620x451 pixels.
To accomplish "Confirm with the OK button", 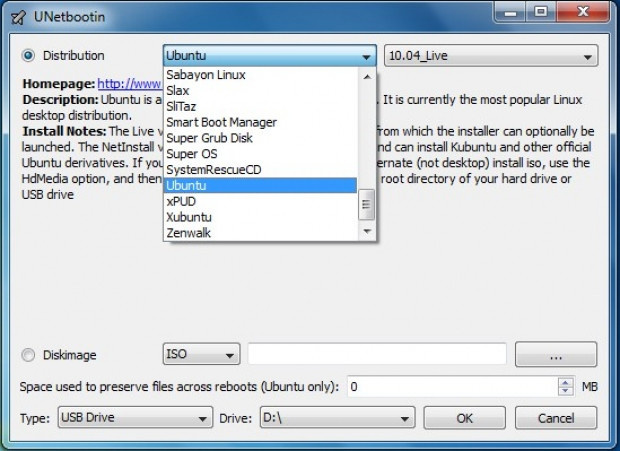I will pyautogui.click(x=464, y=418).
